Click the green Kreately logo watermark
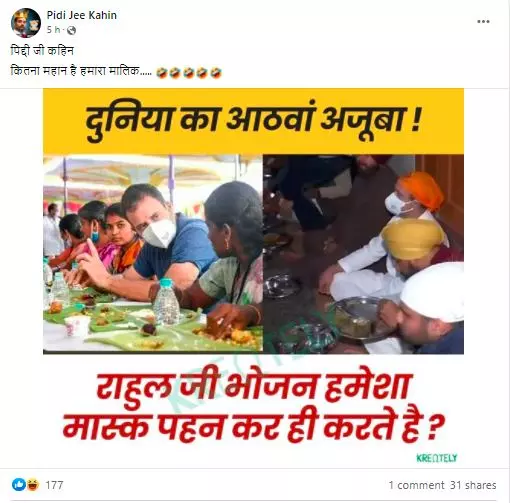510x503 pixels. (437, 458)
